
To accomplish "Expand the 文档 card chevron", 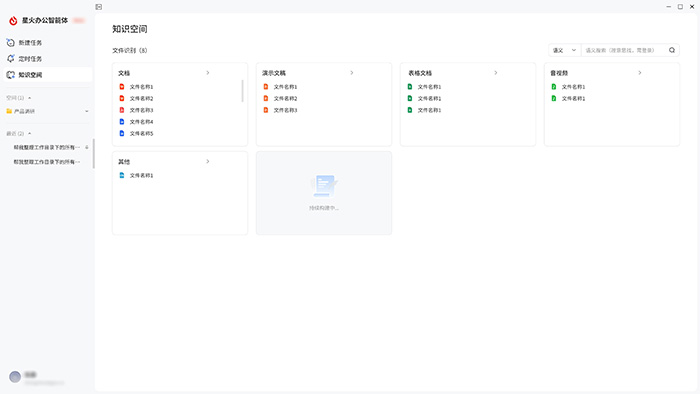I will tap(208, 73).
